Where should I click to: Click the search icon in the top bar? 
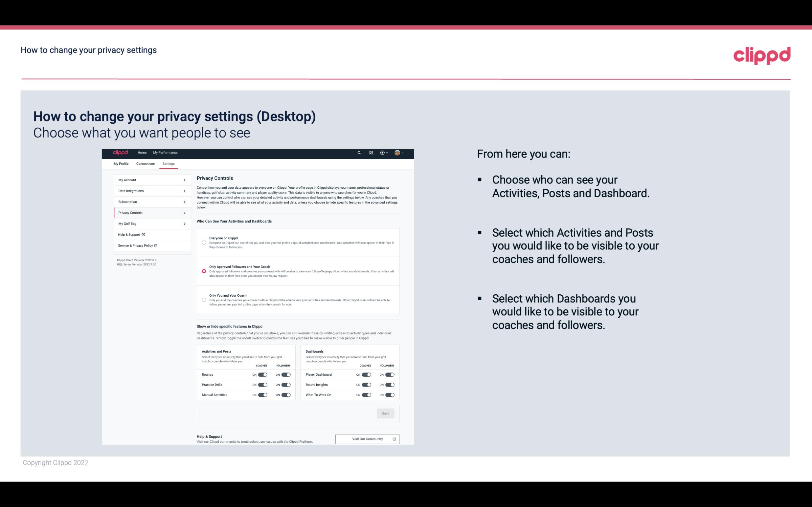click(x=359, y=153)
